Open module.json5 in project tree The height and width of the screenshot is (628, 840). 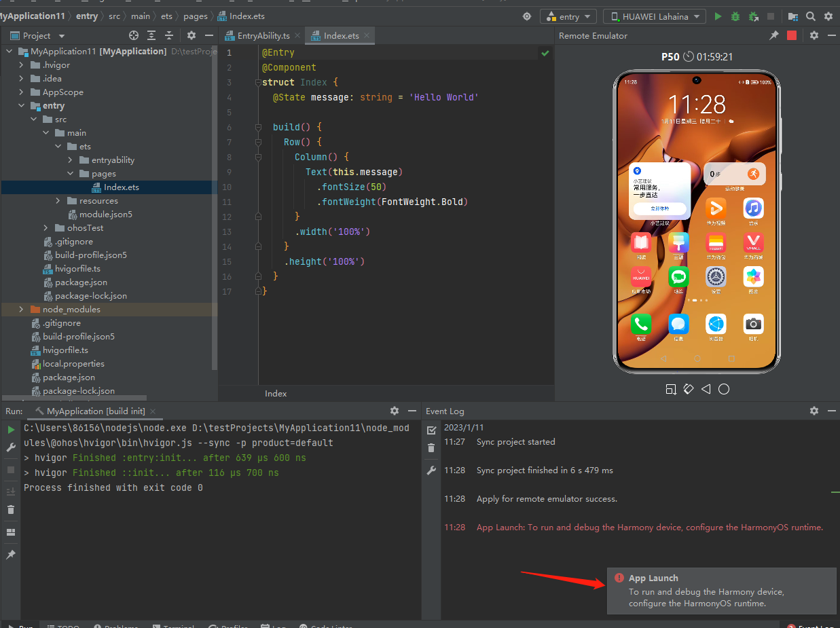coord(105,215)
